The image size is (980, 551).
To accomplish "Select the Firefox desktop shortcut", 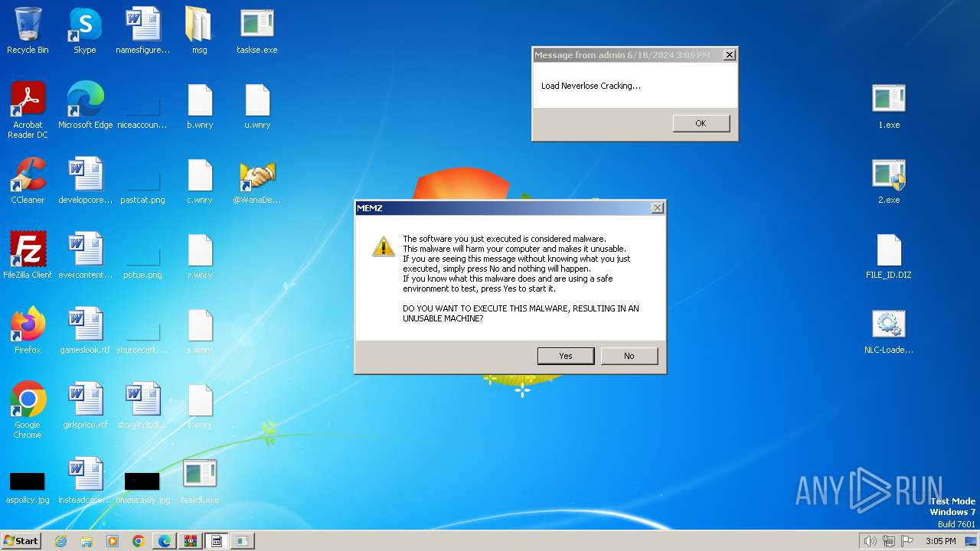I will click(28, 331).
